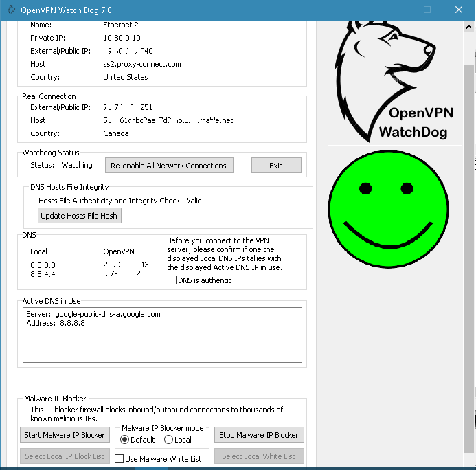This screenshot has width=476, height=470.
Task: Click the host ss2.proxy-connect.com text
Action: pos(142,64)
